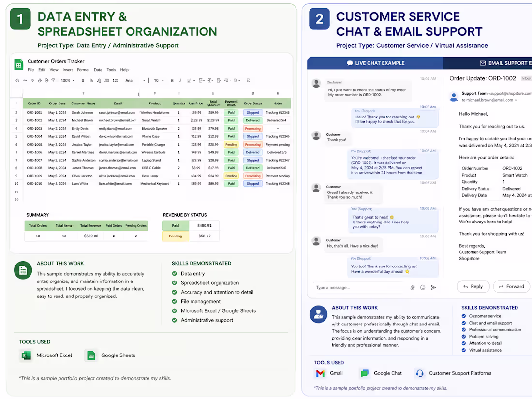Click the send arrow icon in chat
This screenshot has height=399, width=532.
coord(433,287)
